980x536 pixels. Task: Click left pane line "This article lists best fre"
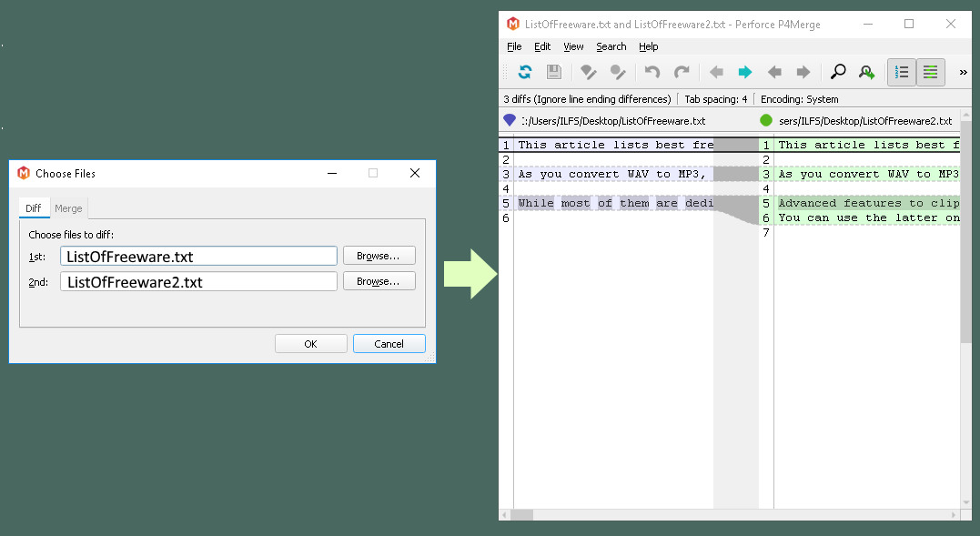(x=616, y=145)
